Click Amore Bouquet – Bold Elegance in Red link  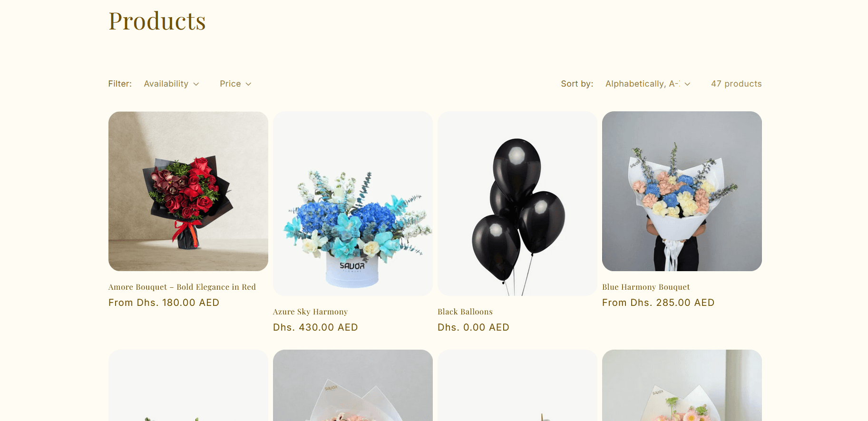(182, 287)
